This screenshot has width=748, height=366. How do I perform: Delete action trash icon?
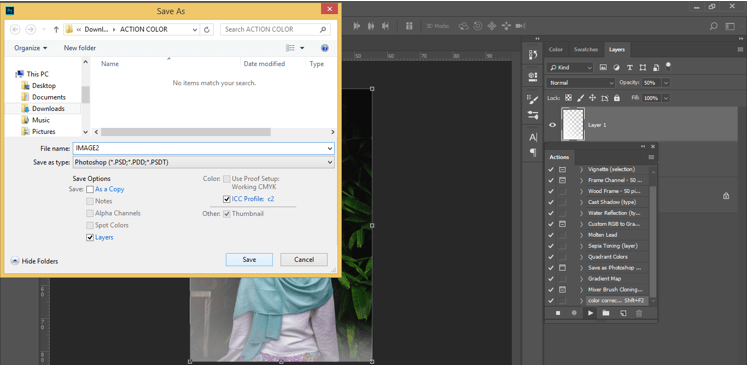pyautogui.click(x=639, y=313)
